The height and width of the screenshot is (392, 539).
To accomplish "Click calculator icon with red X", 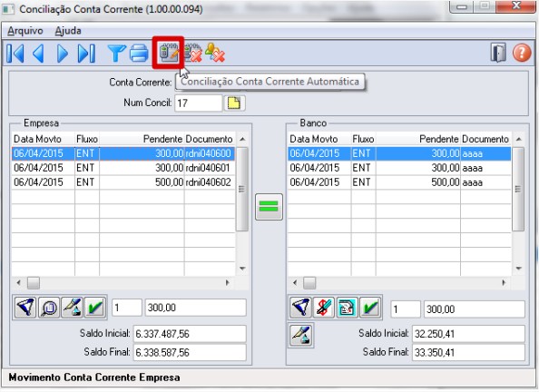I will point(193,54).
